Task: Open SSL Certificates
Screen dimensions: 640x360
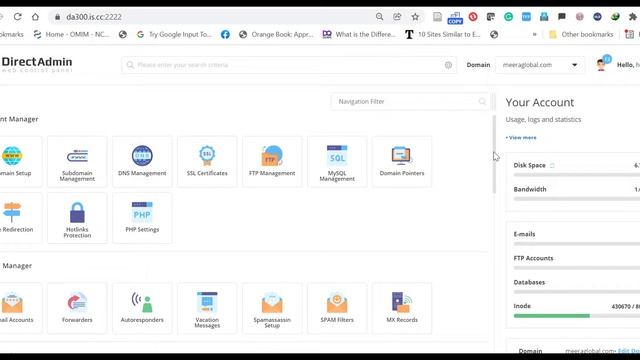Action: click(207, 162)
